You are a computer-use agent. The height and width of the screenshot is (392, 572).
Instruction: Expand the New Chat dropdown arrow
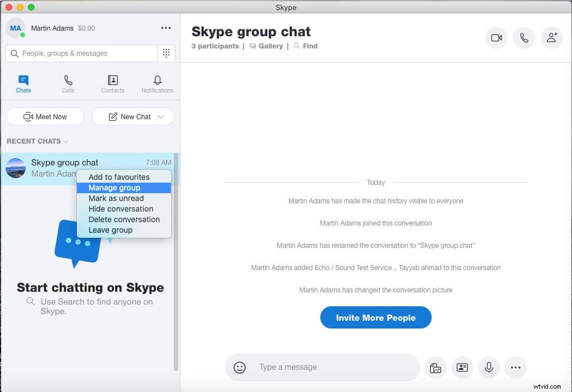pyautogui.click(x=160, y=116)
